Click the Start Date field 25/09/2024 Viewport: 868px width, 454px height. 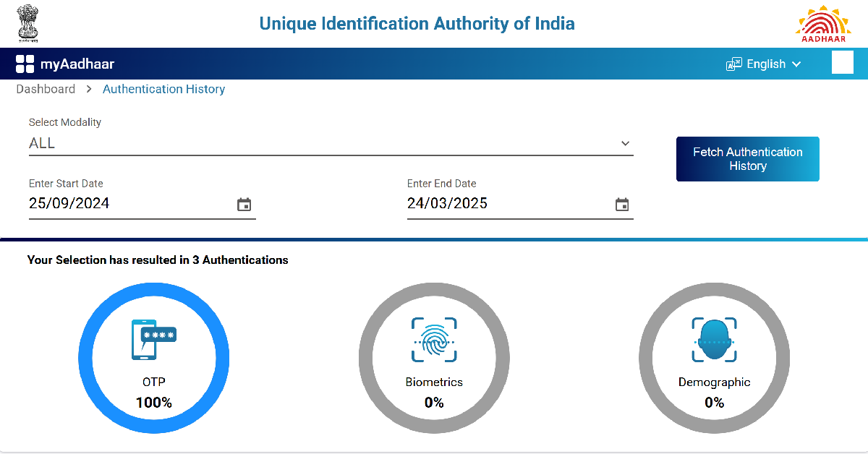click(142, 205)
